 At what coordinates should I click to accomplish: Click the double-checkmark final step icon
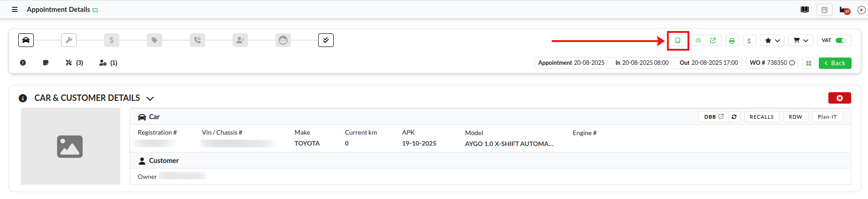325,40
